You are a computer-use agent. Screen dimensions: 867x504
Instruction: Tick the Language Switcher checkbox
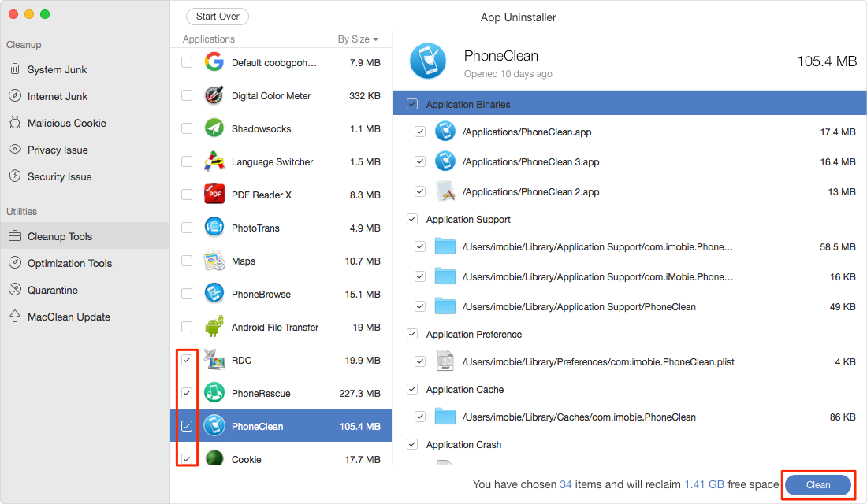click(x=187, y=161)
